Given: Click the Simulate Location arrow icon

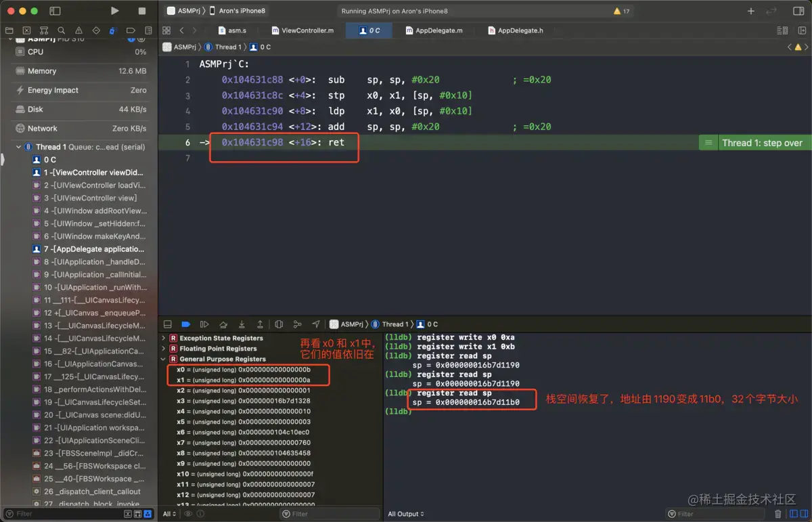Looking at the screenshot, I should tap(315, 324).
